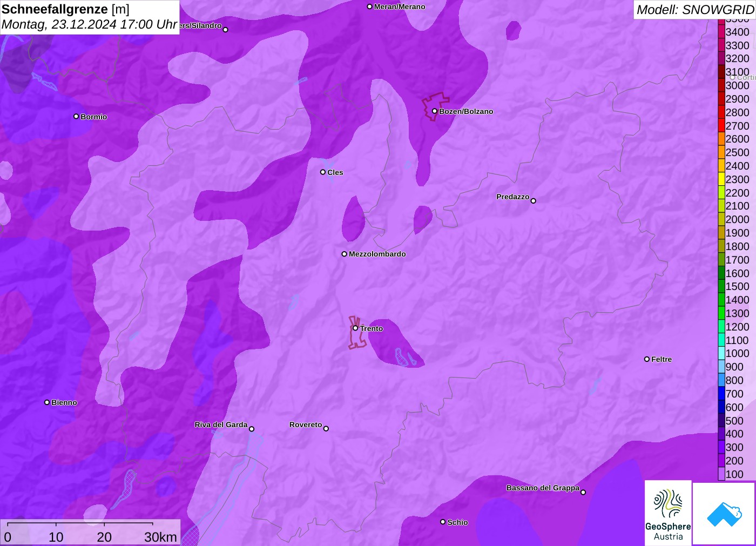Click the Riva del Garda label
Screen dimensions: 756x546
[x=221, y=424]
